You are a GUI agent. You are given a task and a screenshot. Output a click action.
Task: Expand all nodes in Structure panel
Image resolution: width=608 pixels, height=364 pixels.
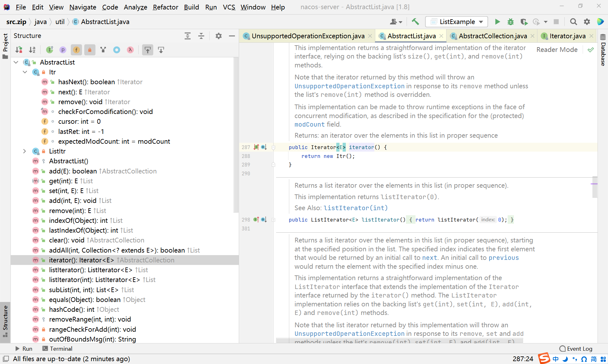coord(187,36)
